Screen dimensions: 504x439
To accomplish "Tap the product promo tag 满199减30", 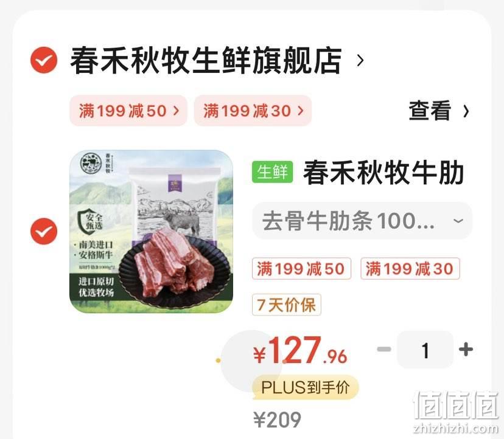I will click(x=410, y=269).
